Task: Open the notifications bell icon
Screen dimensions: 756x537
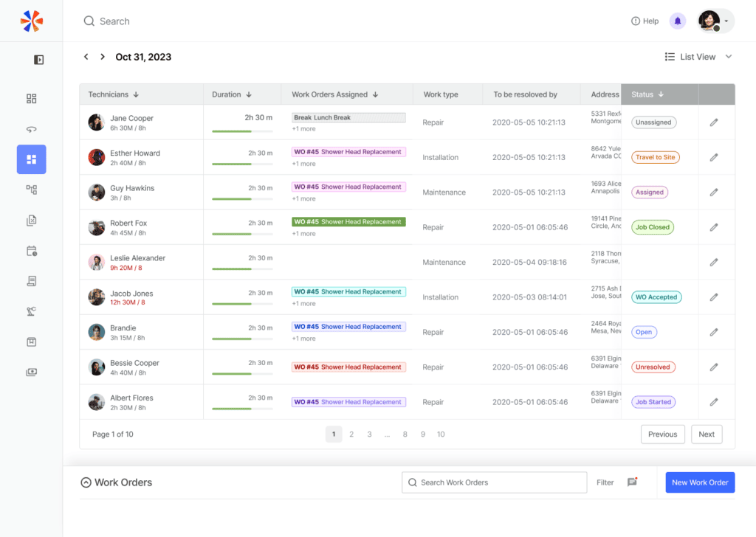Action: pyautogui.click(x=678, y=21)
